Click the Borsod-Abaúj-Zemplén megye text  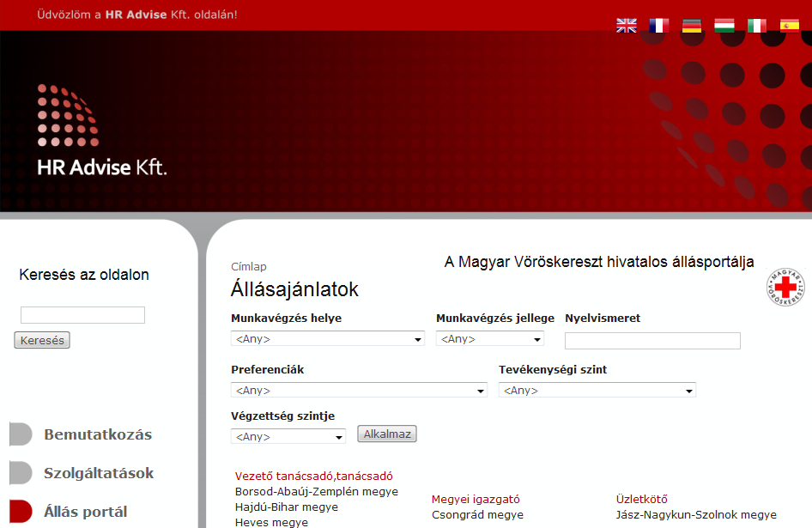pyautogui.click(x=317, y=491)
